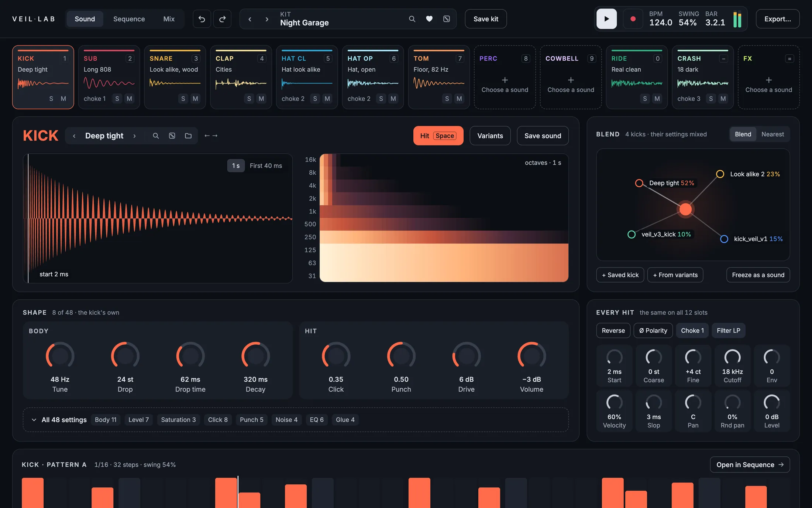The image size is (812, 508).
Task: Favorite the Night Garage kit with heart icon
Action: pyautogui.click(x=429, y=19)
